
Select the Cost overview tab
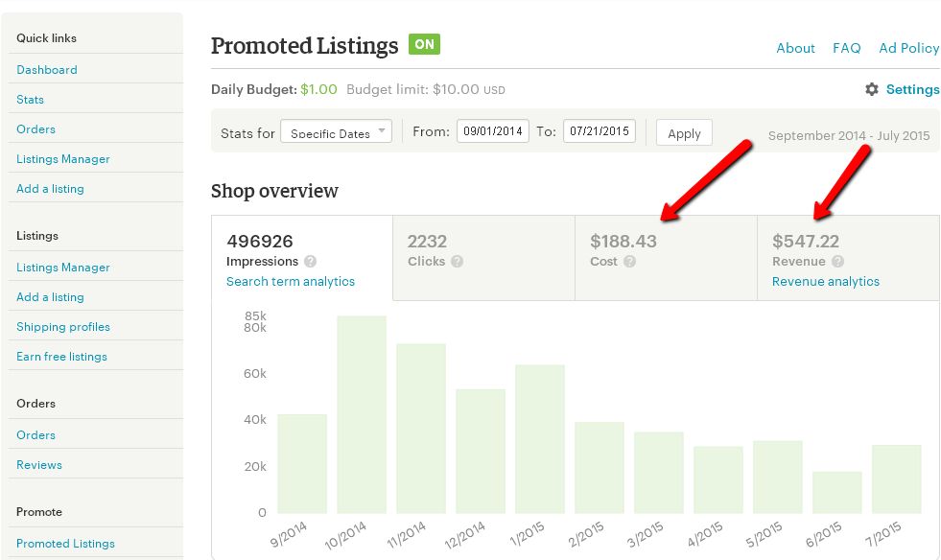click(666, 258)
